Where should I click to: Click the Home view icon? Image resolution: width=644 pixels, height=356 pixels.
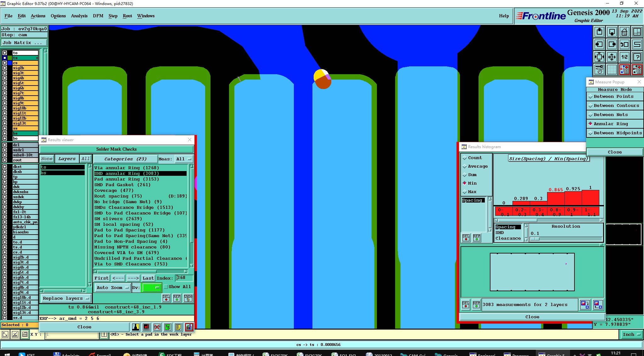[x=624, y=32]
